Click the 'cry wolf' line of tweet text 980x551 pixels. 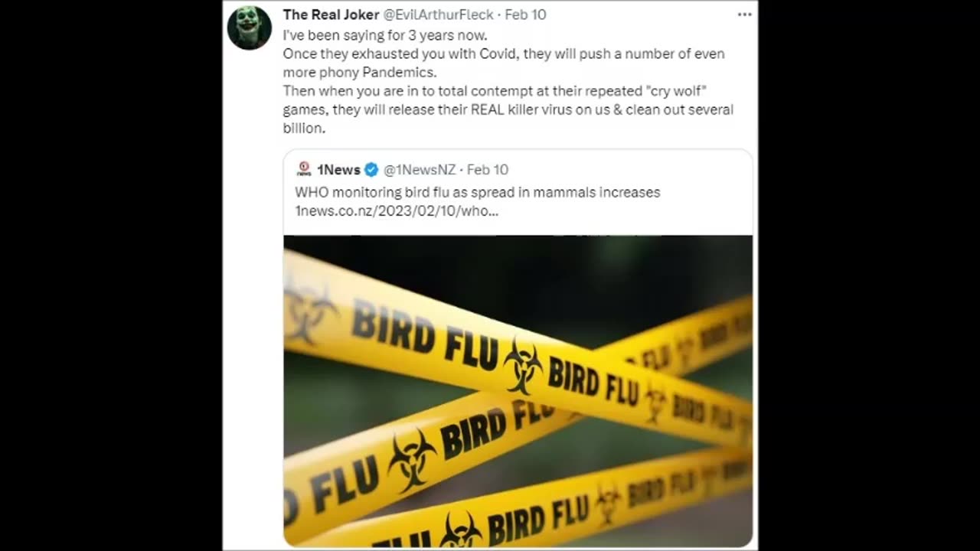495,91
